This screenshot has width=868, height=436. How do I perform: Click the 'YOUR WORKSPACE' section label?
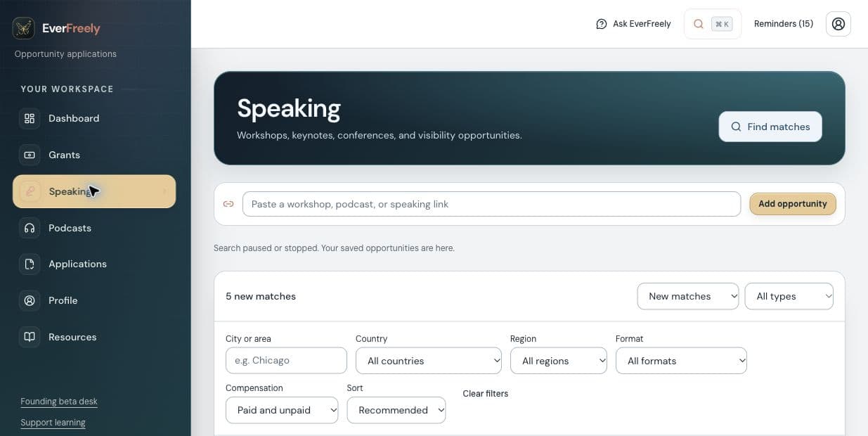[x=67, y=89]
